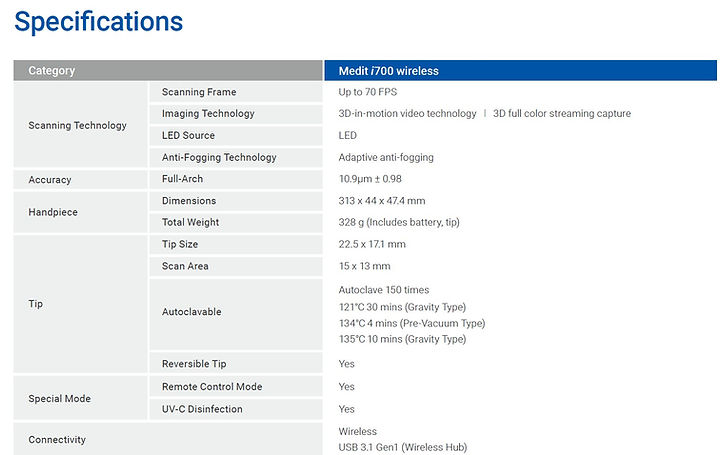Select the 15 x 13 mm value
720x455 pixels.
365,266
